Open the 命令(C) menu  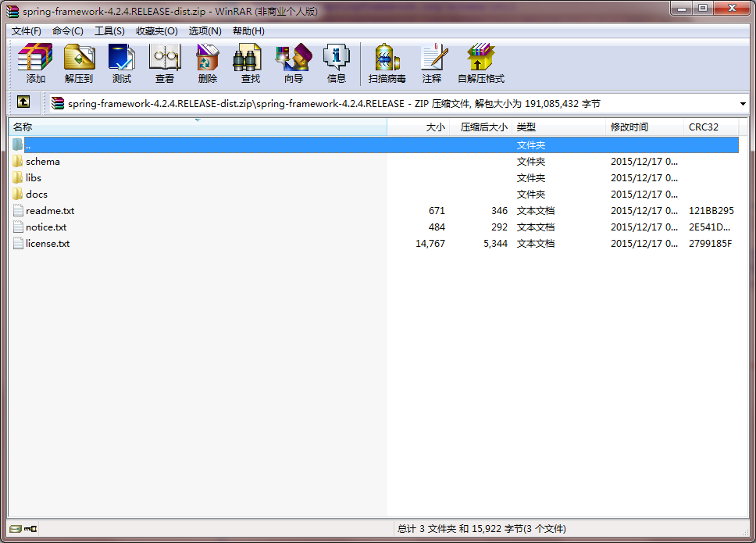(68, 31)
